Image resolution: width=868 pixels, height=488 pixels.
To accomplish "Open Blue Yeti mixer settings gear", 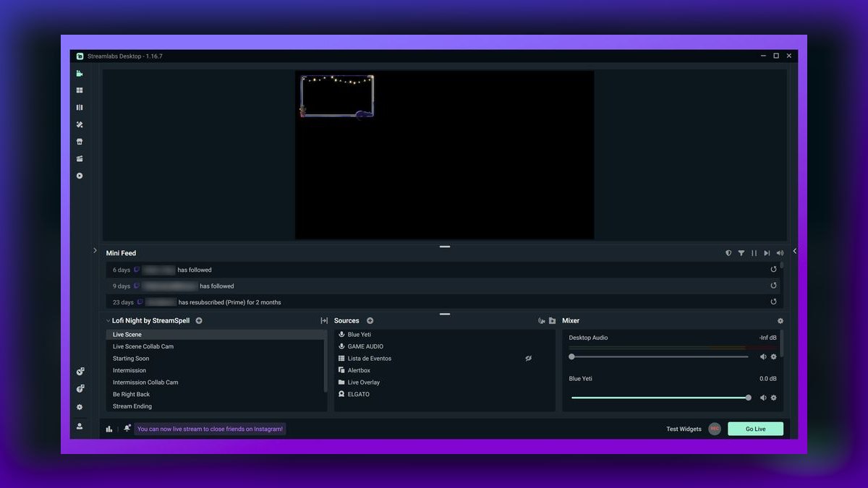I will (773, 398).
